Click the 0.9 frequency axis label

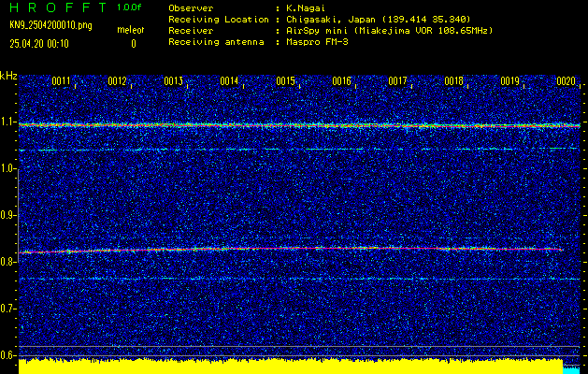[x=7, y=215]
